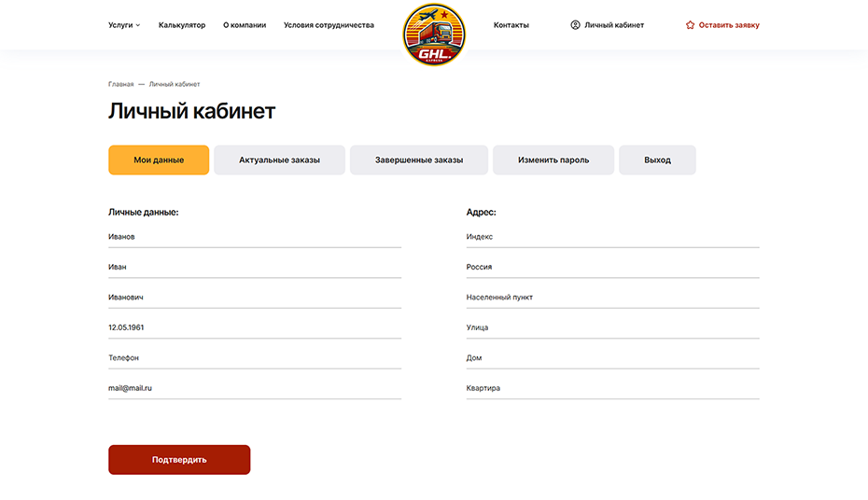Go to Главная breadcrumb
Screen dimensions: 868x500
pyautogui.click(x=120, y=84)
